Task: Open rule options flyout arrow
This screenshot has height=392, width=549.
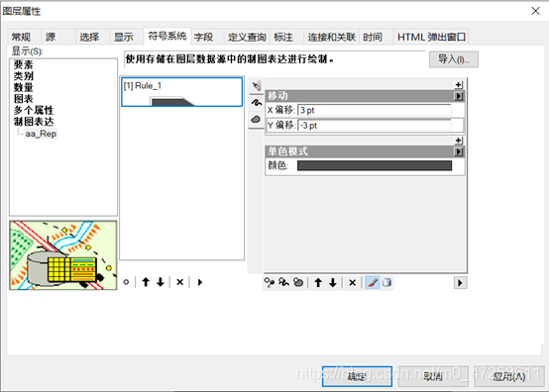Action: tap(200, 282)
